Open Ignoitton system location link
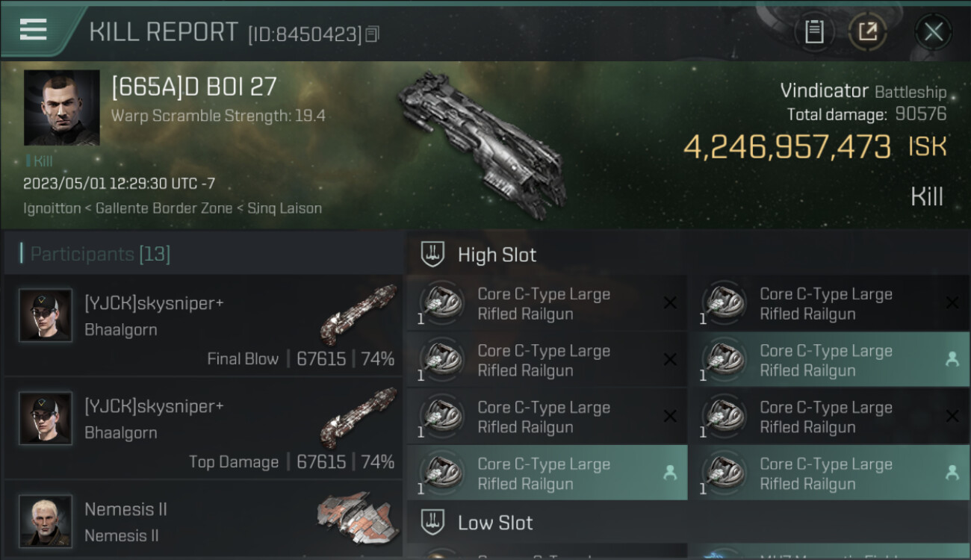971x560 pixels. (x=52, y=208)
